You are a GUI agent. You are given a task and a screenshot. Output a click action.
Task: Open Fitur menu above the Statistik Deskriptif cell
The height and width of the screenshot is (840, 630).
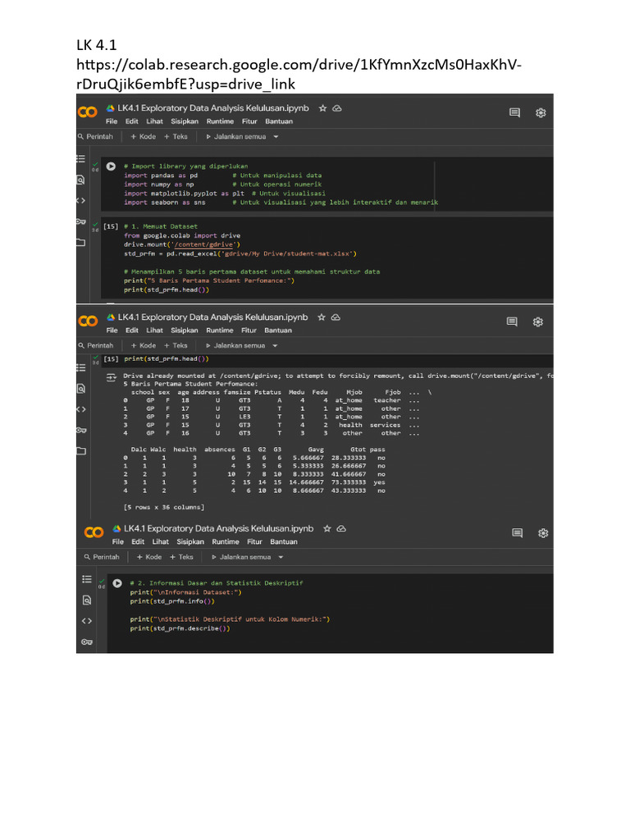click(x=254, y=541)
